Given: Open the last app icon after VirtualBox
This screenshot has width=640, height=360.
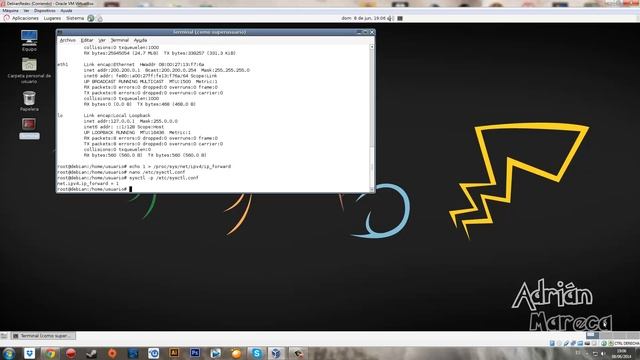Looking at the screenshot, I should [x=298, y=353].
